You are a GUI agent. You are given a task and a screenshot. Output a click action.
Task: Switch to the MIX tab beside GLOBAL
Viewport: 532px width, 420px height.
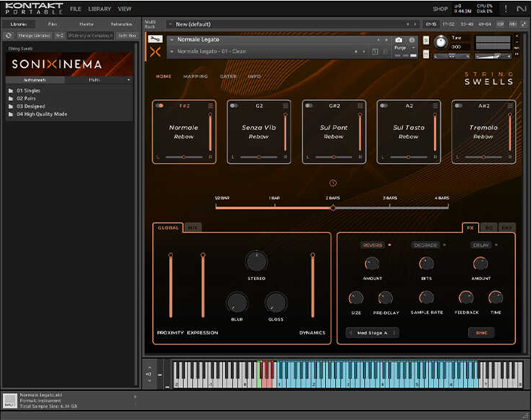[x=192, y=228]
